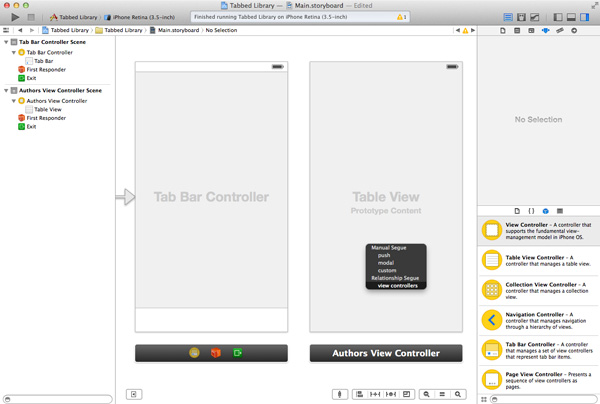Image resolution: width=600 pixels, height=404 pixels.
Task: Select Exit under Tab Bar Controller
Action: pyautogui.click(x=27, y=78)
